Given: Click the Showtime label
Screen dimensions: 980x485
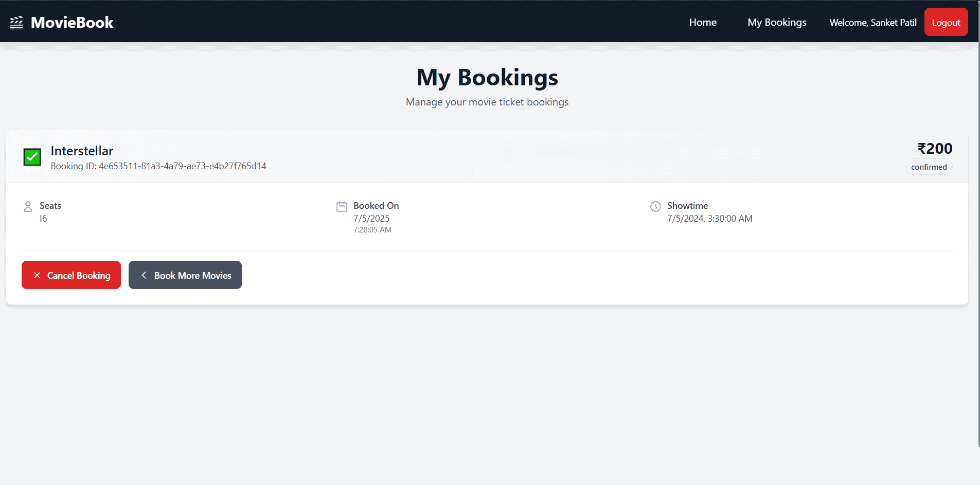Looking at the screenshot, I should [687, 206].
